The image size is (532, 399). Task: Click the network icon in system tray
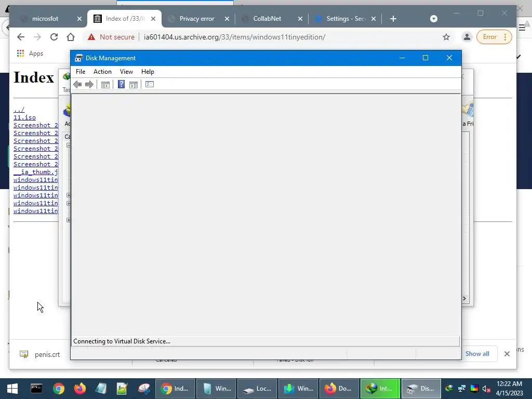[x=462, y=389]
